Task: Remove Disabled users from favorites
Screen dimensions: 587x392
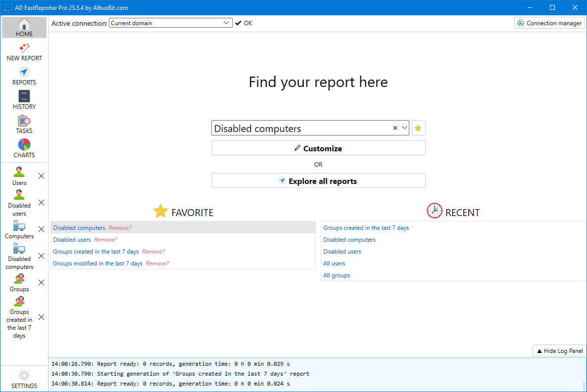Action: tap(105, 239)
